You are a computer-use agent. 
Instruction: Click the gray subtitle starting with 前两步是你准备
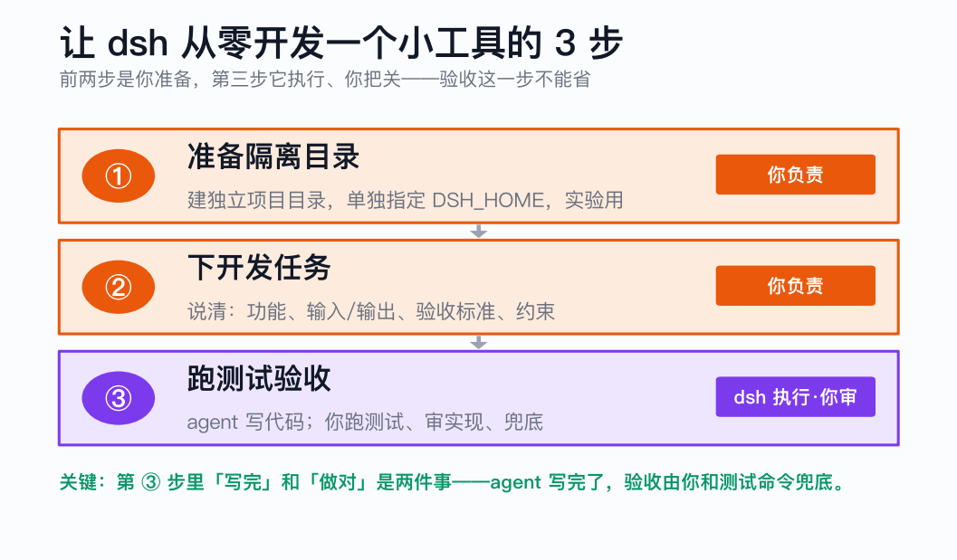(x=325, y=80)
